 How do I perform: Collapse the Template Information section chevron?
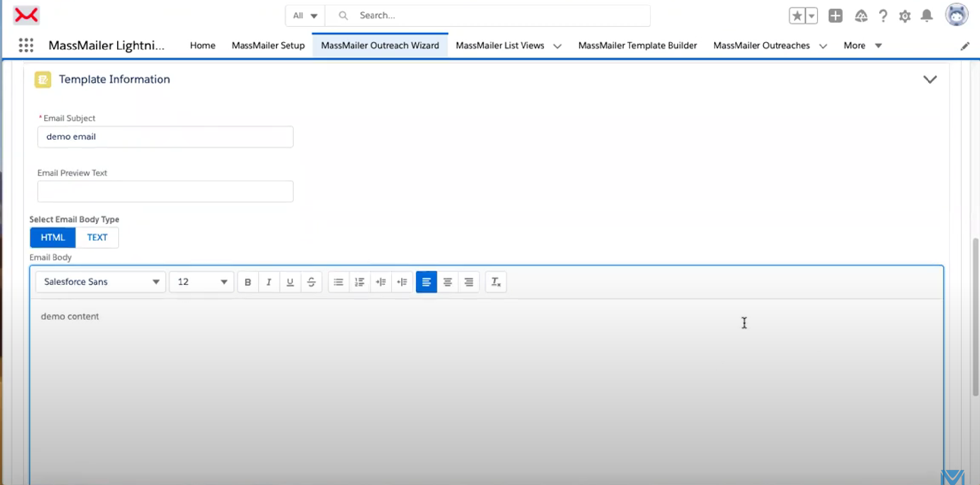click(x=930, y=79)
